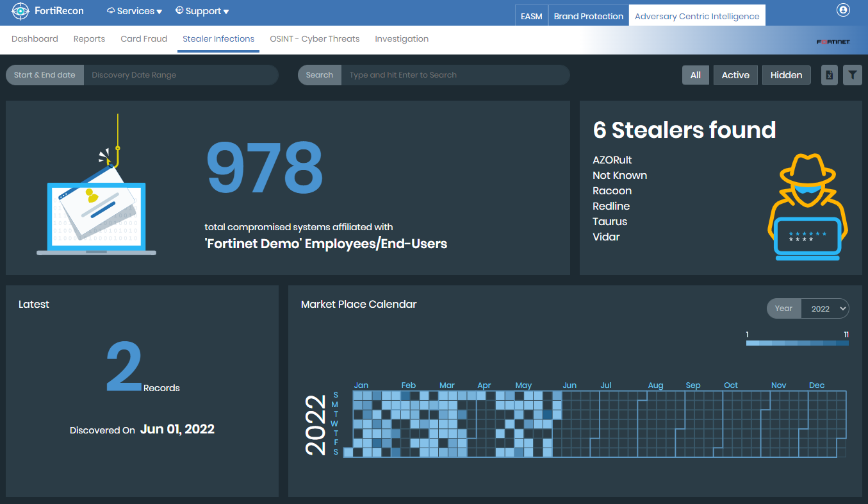The width and height of the screenshot is (868, 504).
Task: Open the user account profile icon
Action: (843, 10)
